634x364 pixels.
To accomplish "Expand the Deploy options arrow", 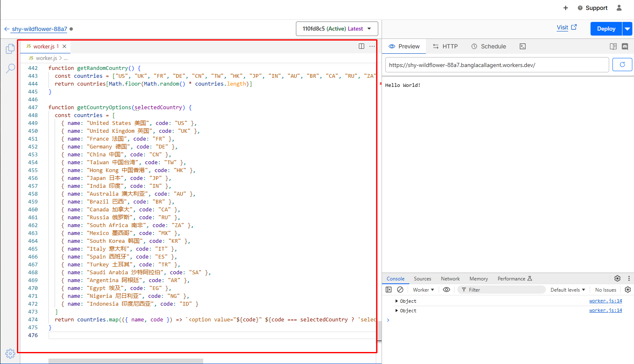I will coord(628,29).
